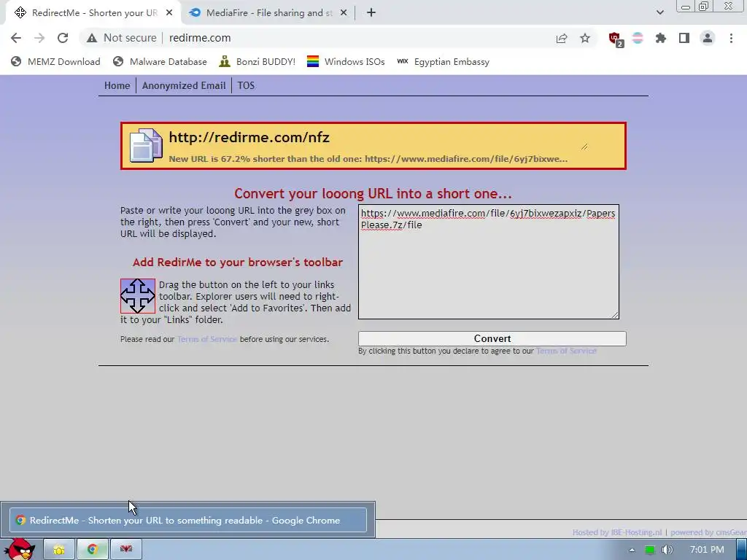Screen dimensions: 747x560
Task: Select the Chrome taskbar icon
Action: tap(93, 550)
